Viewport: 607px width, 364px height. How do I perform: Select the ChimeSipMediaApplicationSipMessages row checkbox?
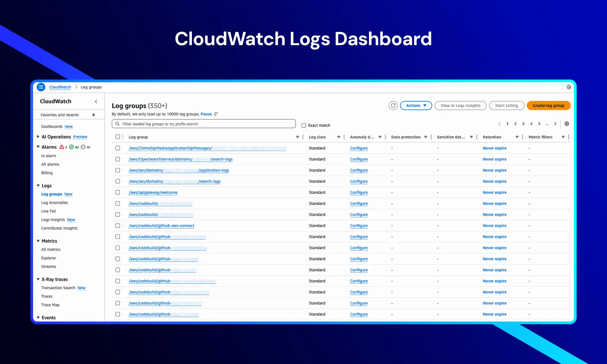118,148
